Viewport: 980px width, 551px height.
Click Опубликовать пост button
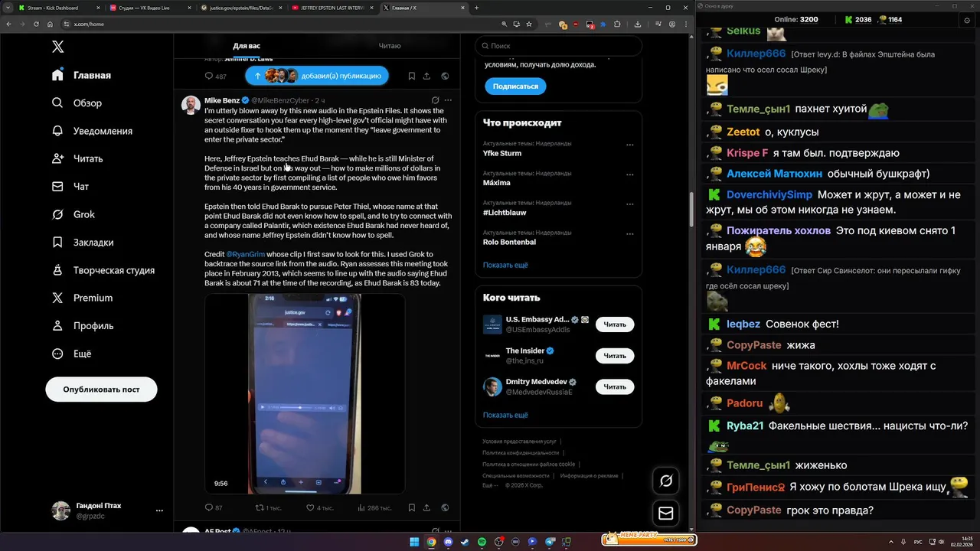(101, 389)
